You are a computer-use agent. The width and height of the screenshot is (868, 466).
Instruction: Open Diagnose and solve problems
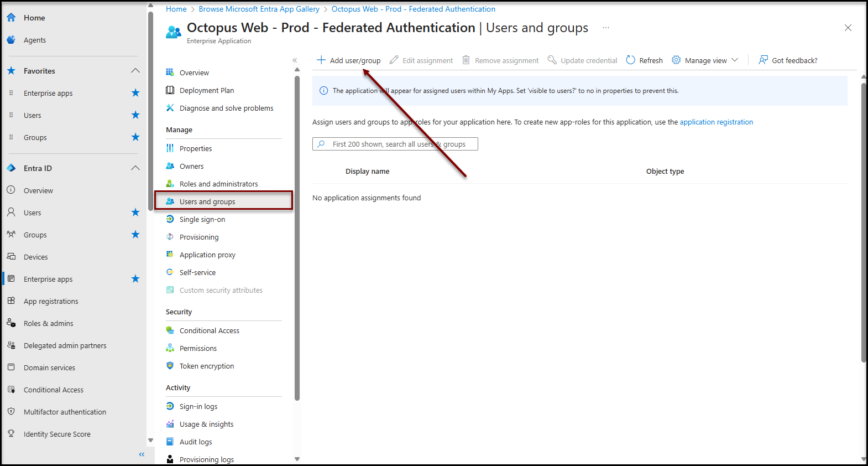[x=226, y=108]
